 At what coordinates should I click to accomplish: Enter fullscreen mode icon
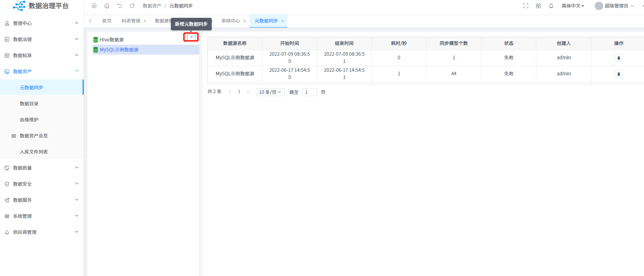[x=526, y=6]
